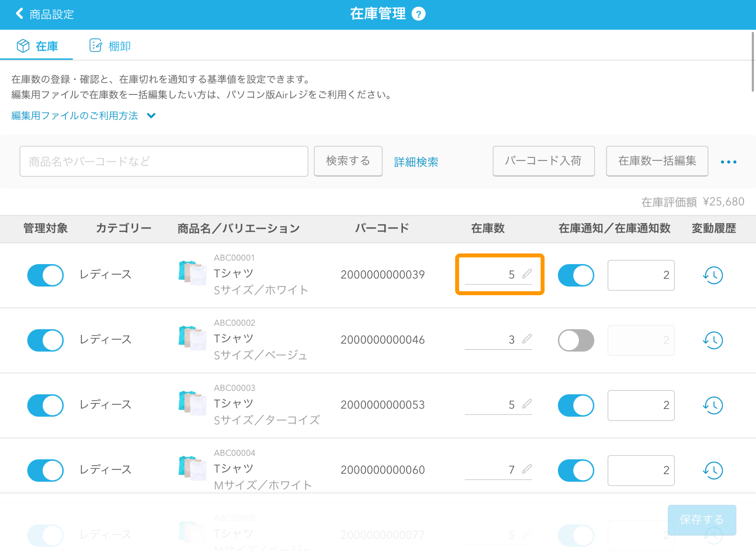Click the notification count field for ABC00003
Image resolution: width=756 pixels, height=551 pixels.
[641, 405]
